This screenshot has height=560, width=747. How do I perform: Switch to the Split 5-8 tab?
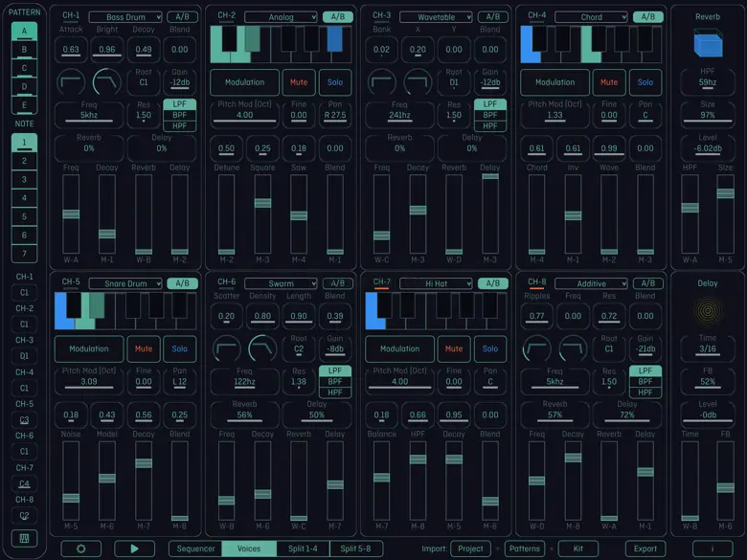355,549
